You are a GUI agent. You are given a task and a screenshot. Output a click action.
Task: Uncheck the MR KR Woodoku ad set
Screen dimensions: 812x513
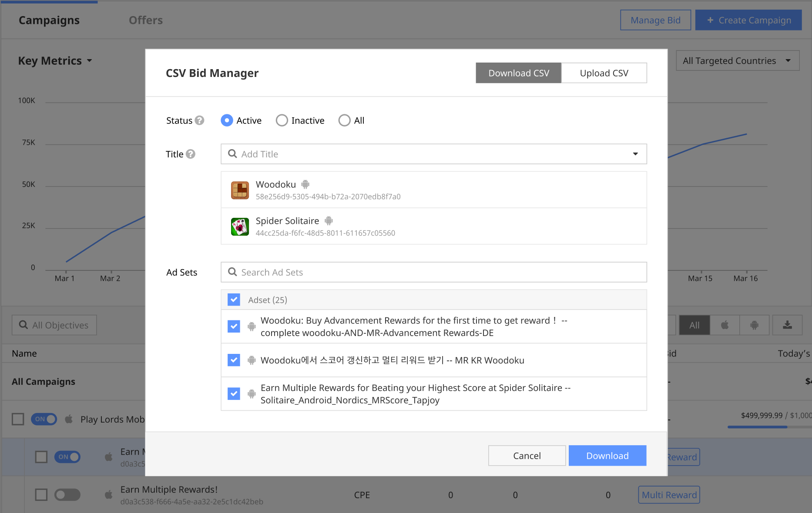pos(234,360)
